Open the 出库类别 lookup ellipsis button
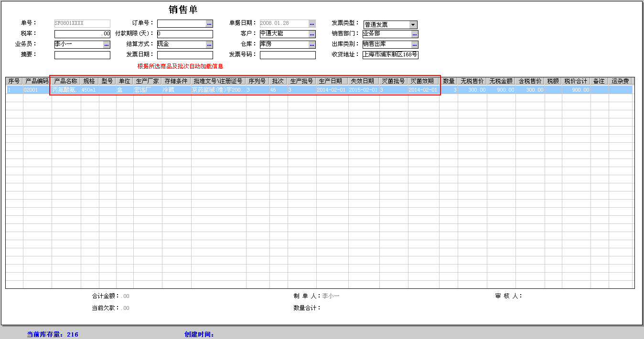The image size is (644, 339). (415, 45)
